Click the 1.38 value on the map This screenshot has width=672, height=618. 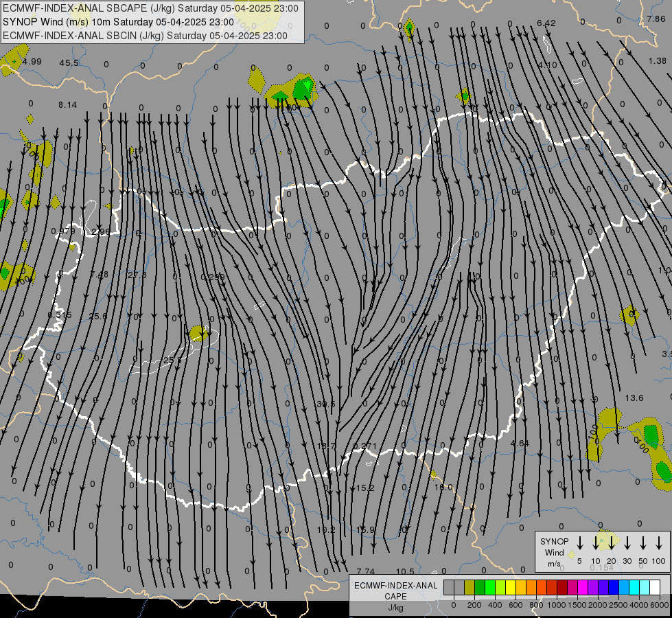[658, 61]
